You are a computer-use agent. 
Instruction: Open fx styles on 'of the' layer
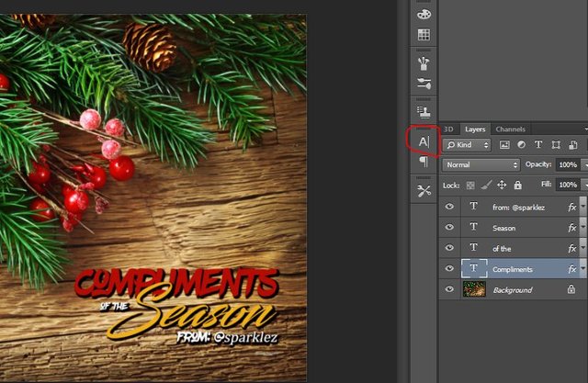(572, 248)
